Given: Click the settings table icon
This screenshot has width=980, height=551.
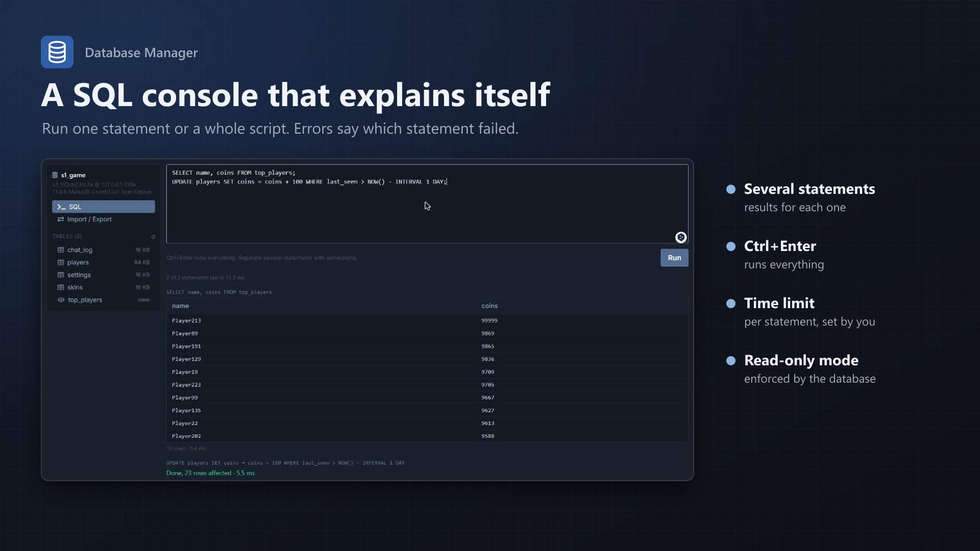Looking at the screenshot, I should coord(61,275).
